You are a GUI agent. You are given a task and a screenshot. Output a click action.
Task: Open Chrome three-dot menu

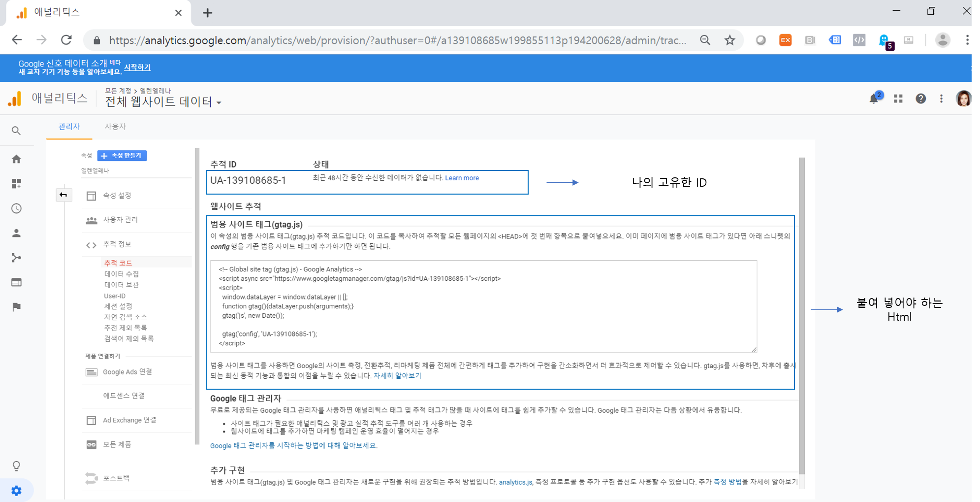pyautogui.click(x=967, y=40)
